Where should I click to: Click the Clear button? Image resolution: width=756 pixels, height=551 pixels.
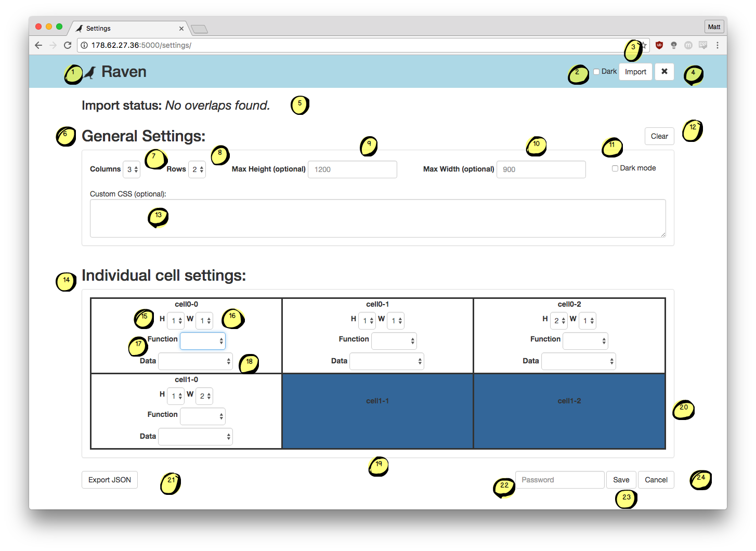[659, 136]
